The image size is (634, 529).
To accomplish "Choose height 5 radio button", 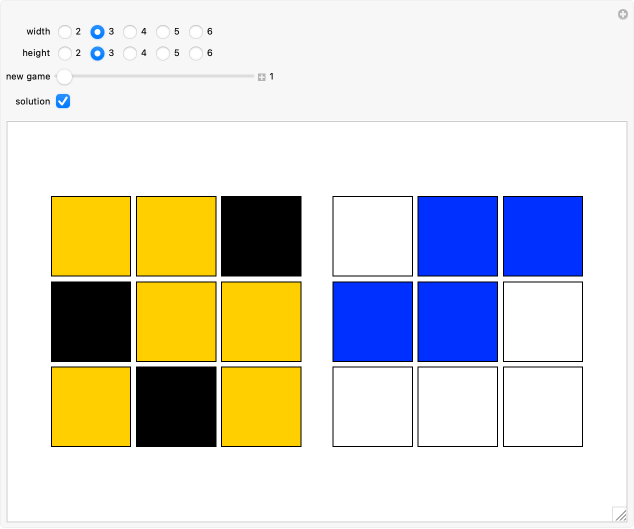I will coord(163,53).
